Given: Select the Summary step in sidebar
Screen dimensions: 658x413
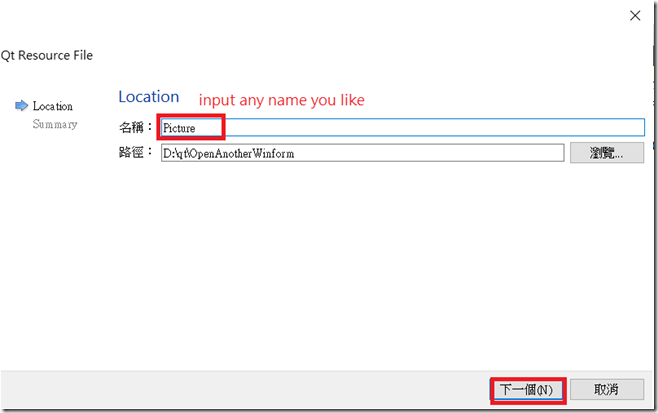Looking at the screenshot, I should (55, 124).
